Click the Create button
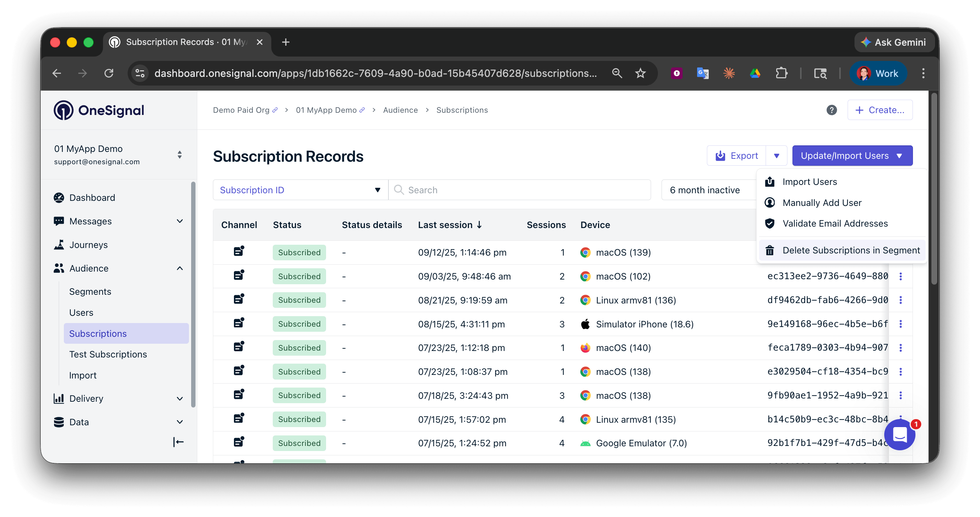Image resolution: width=980 pixels, height=517 pixels. point(880,110)
